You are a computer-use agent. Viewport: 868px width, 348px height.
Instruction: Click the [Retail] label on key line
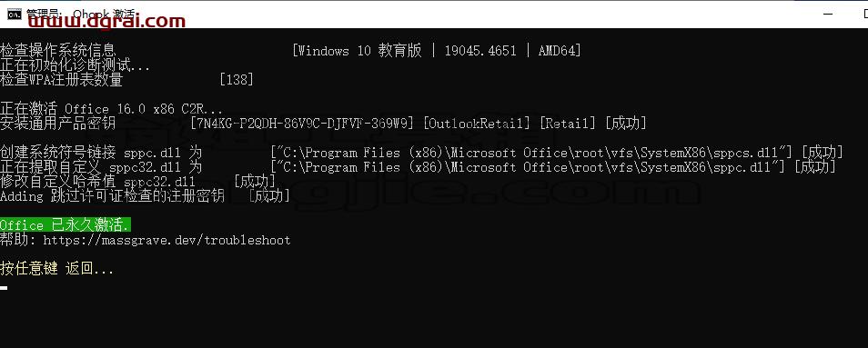pyautogui.click(x=568, y=124)
